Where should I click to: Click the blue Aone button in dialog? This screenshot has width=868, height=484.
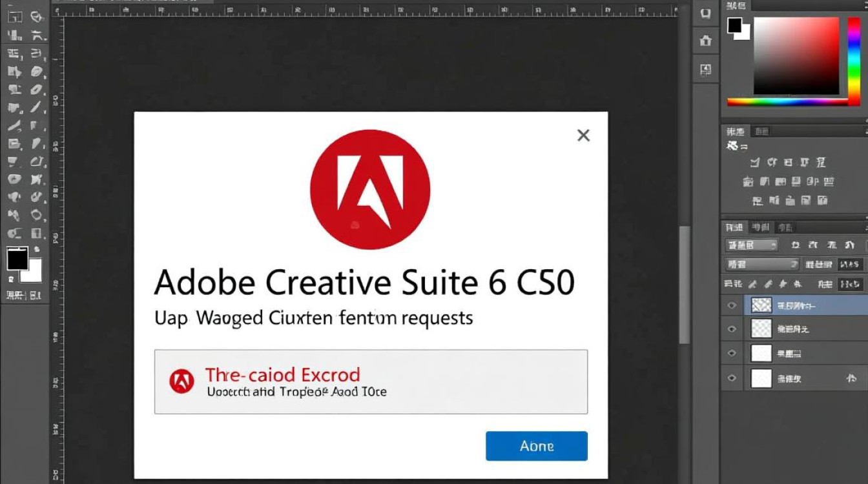click(537, 446)
